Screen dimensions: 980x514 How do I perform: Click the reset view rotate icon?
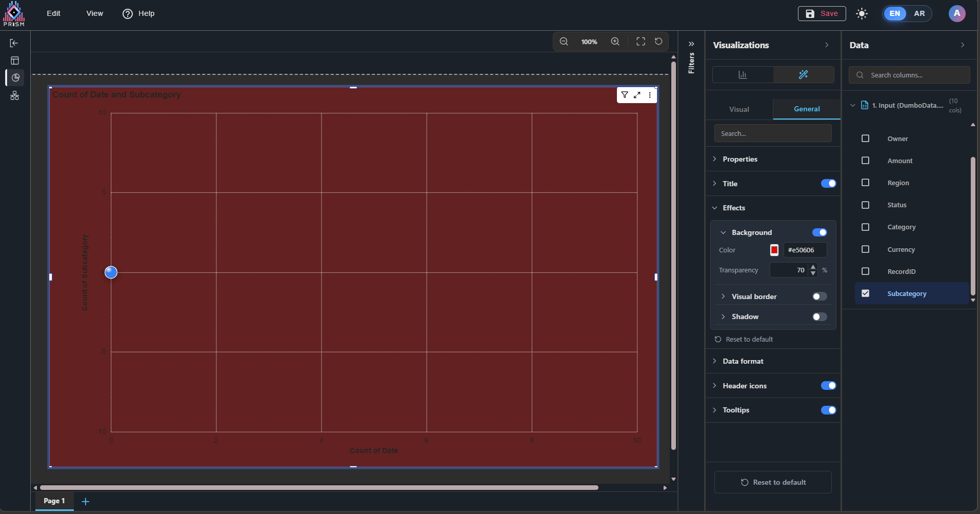tap(658, 42)
